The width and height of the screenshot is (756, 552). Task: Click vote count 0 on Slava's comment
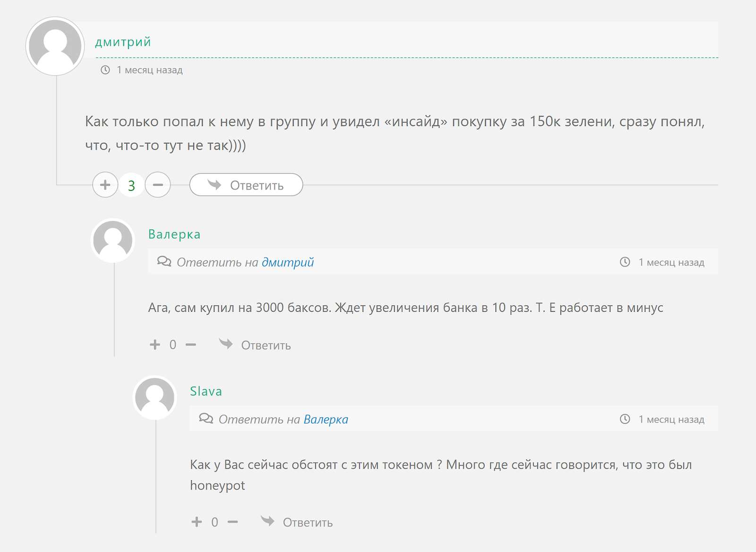(x=215, y=522)
